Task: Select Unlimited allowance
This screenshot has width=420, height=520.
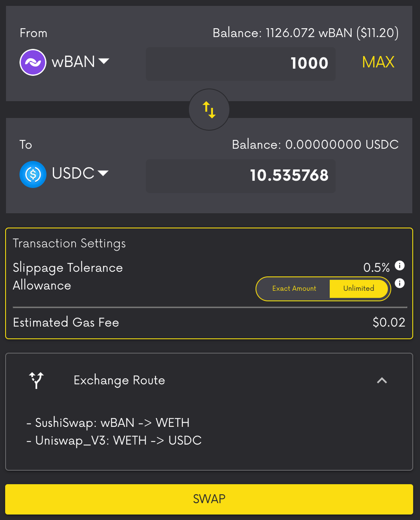Action: (359, 289)
